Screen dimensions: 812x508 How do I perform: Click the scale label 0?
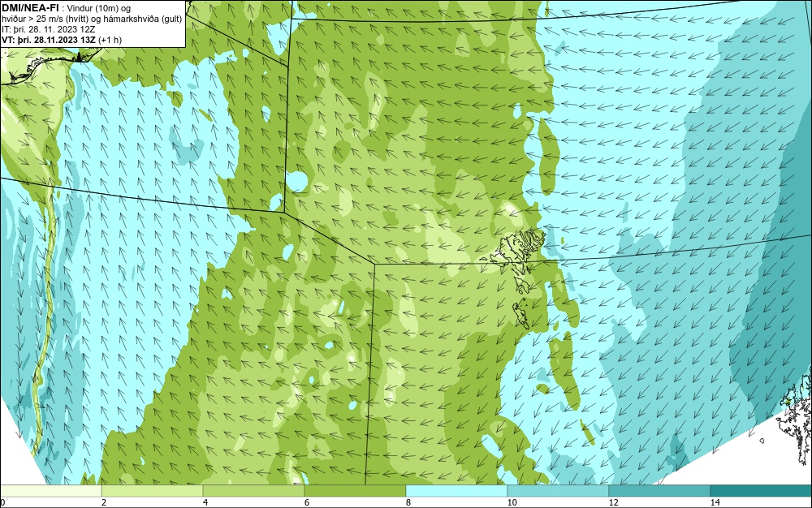[x=2, y=503]
